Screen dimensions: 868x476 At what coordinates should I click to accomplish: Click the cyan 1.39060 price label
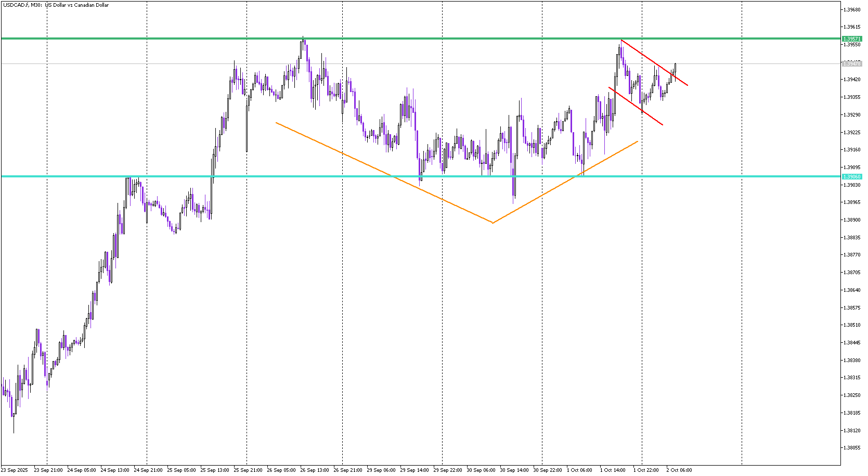pos(851,177)
